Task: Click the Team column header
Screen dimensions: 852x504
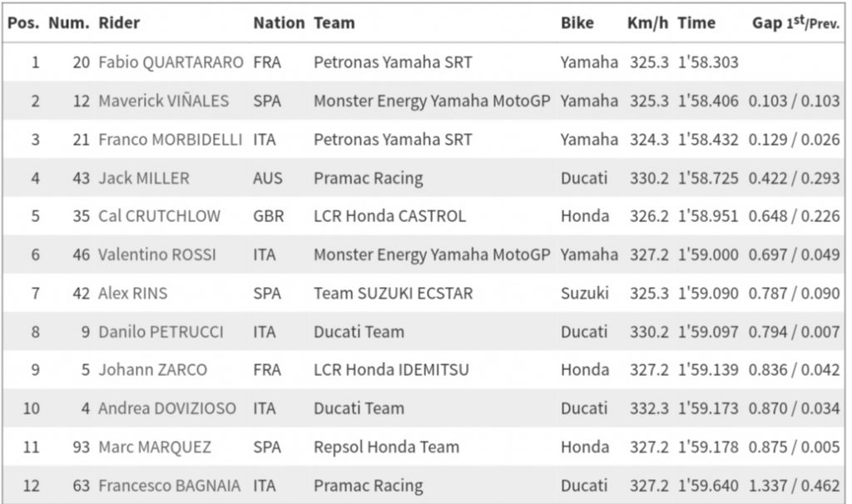Action: coord(334,23)
